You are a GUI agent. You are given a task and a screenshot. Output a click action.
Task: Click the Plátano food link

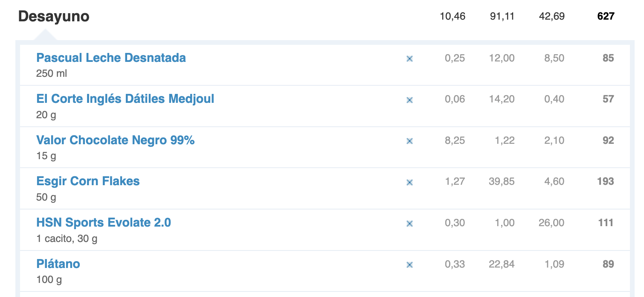tap(58, 264)
